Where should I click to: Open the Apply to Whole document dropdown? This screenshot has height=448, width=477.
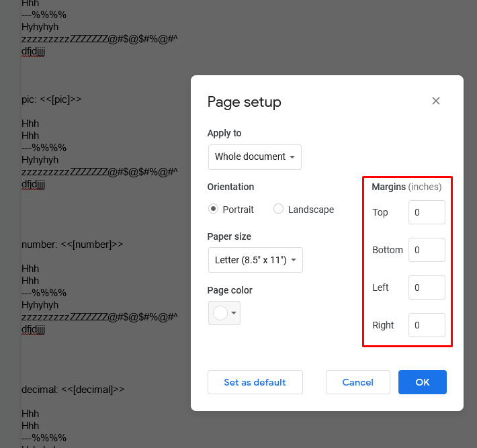coord(255,157)
